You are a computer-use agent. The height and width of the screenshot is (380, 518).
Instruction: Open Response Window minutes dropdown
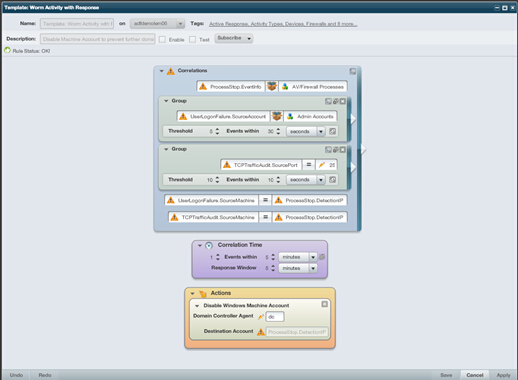tap(298, 268)
